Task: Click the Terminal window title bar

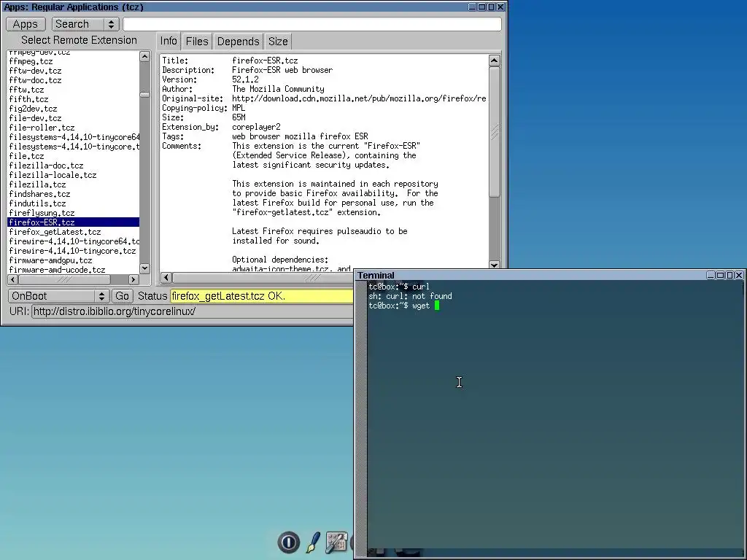Action: click(x=530, y=275)
